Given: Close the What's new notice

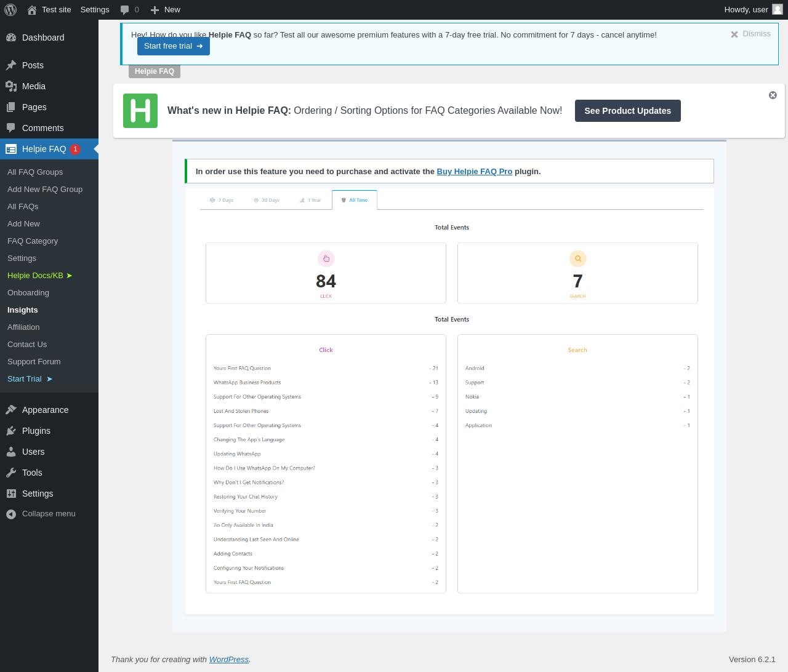Looking at the screenshot, I should pos(773,95).
